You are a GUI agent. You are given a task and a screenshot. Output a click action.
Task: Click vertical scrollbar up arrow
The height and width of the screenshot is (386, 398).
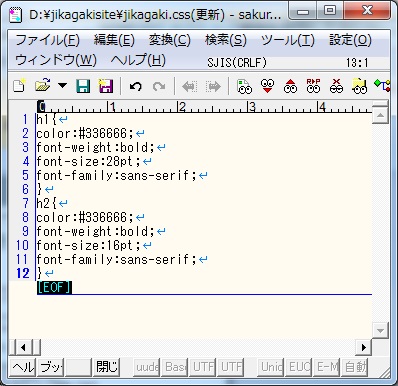tap(380, 115)
